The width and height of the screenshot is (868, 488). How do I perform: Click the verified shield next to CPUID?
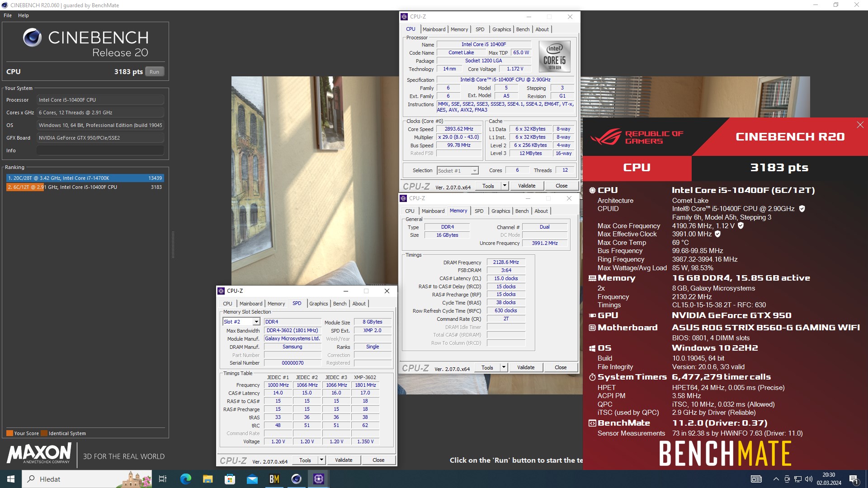click(x=802, y=209)
